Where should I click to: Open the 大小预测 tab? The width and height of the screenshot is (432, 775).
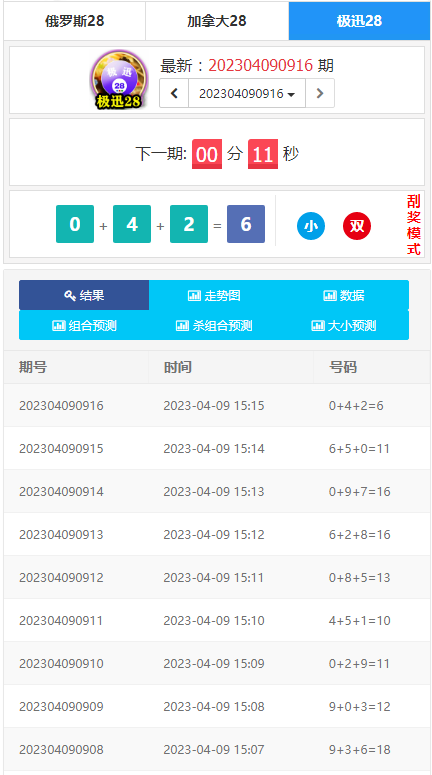[344, 326]
